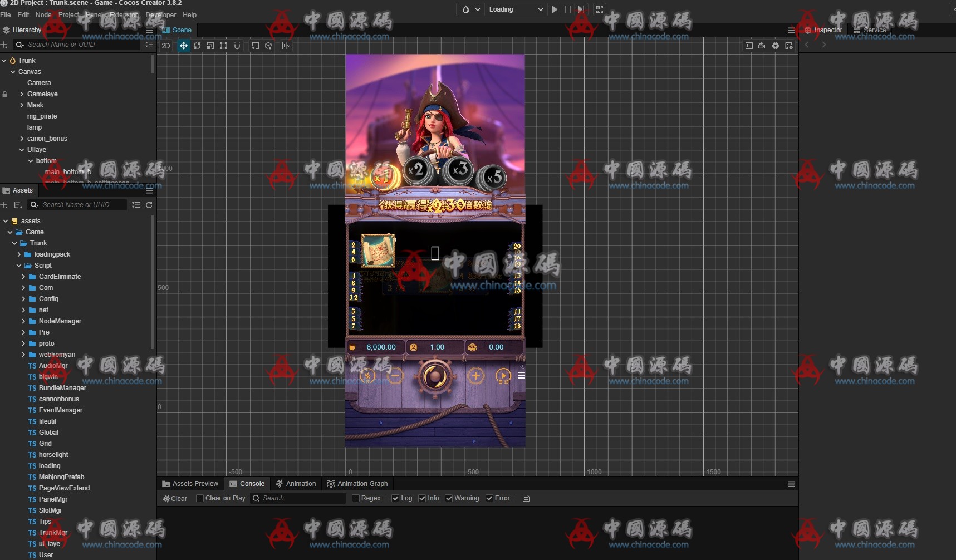956x560 pixels.
Task: Enable Clear on Play checkbox
Action: click(x=200, y=498)
